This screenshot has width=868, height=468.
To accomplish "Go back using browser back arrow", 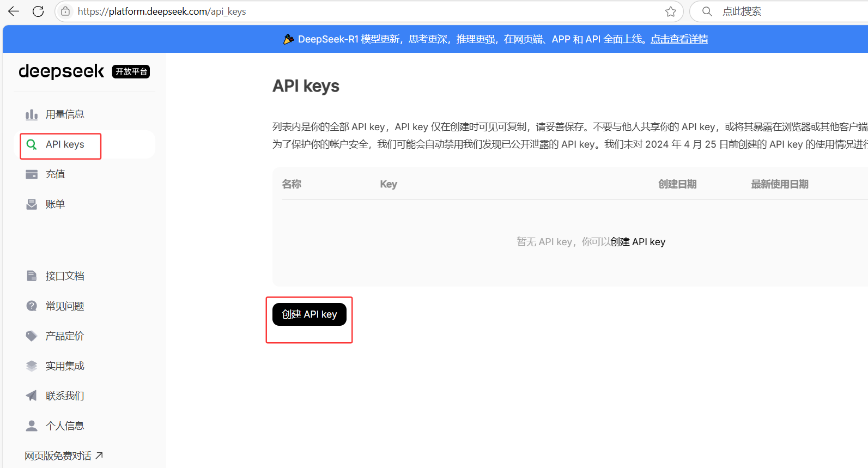I will tap(14, 11).
